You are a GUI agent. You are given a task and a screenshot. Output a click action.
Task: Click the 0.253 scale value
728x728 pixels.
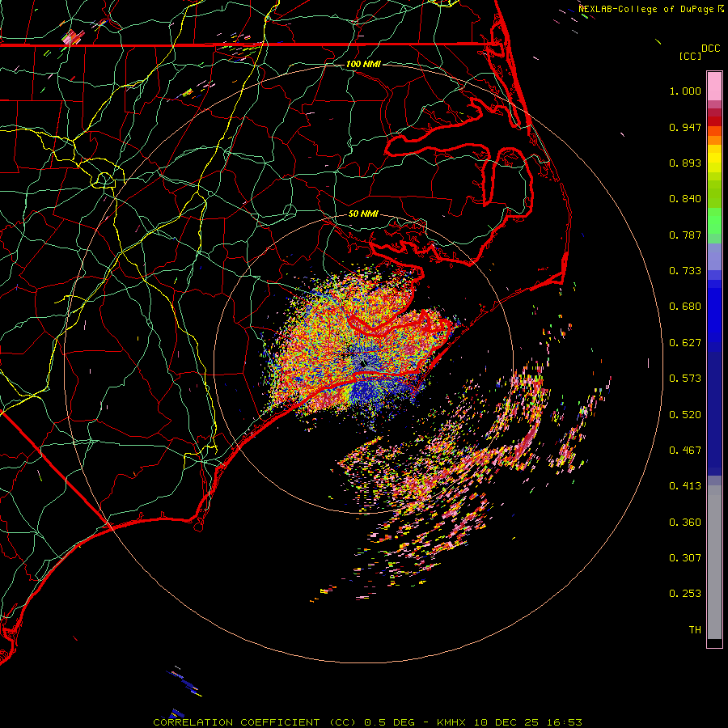coord(685,594)
